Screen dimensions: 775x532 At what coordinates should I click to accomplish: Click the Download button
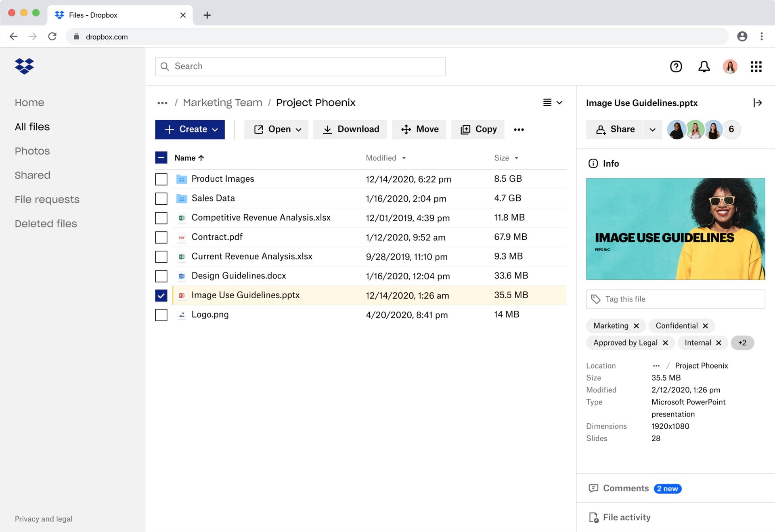click(350, 129)
